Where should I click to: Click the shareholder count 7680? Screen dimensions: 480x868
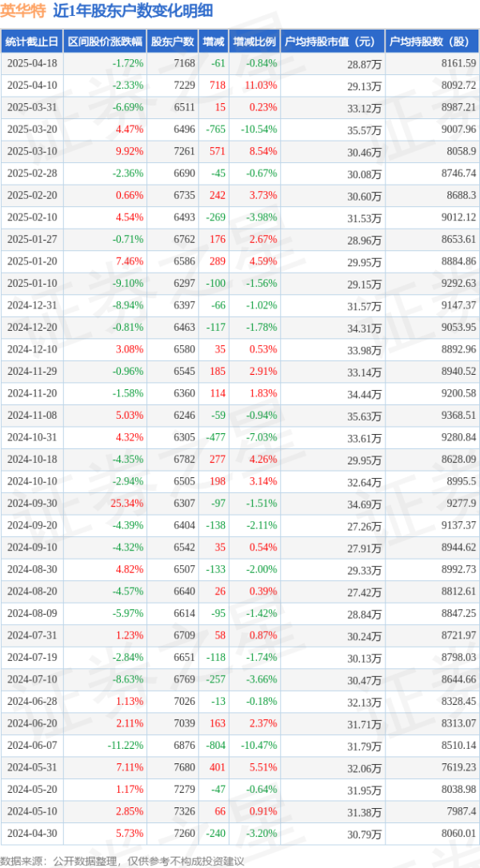[x=185, y=769]
